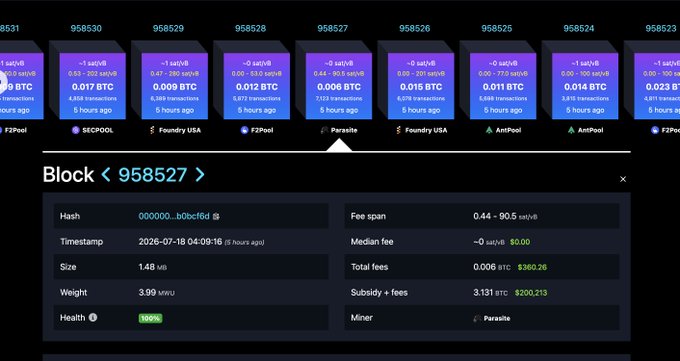The height and width of the screenshot is (361, 680).
Task: Select the 3.131 BTC subsidy value
Action: [x=490, y=292]
